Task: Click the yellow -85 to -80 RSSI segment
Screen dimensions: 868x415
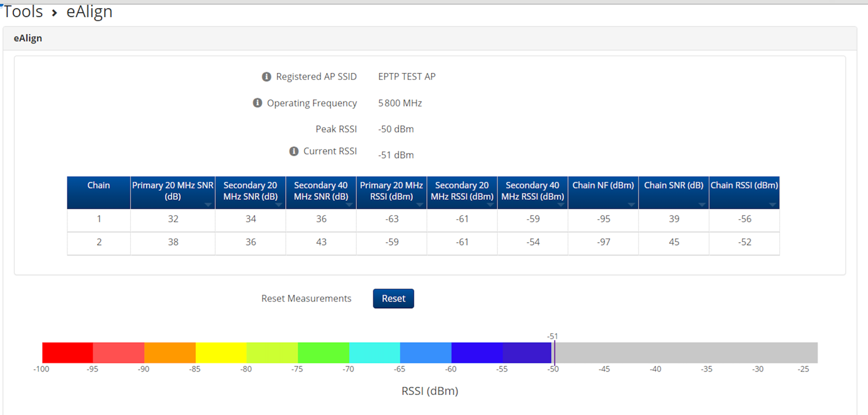Action: pos(221,353)
